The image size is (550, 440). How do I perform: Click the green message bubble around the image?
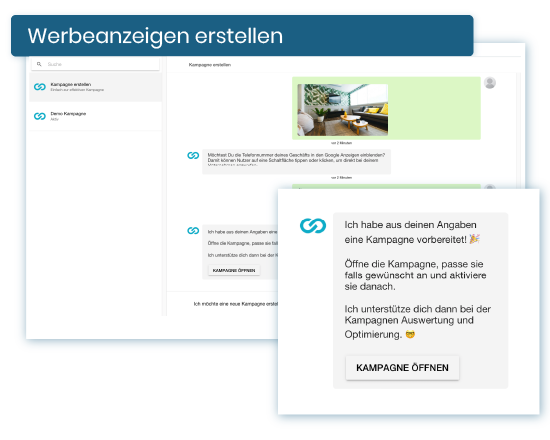tap(386, 108)
